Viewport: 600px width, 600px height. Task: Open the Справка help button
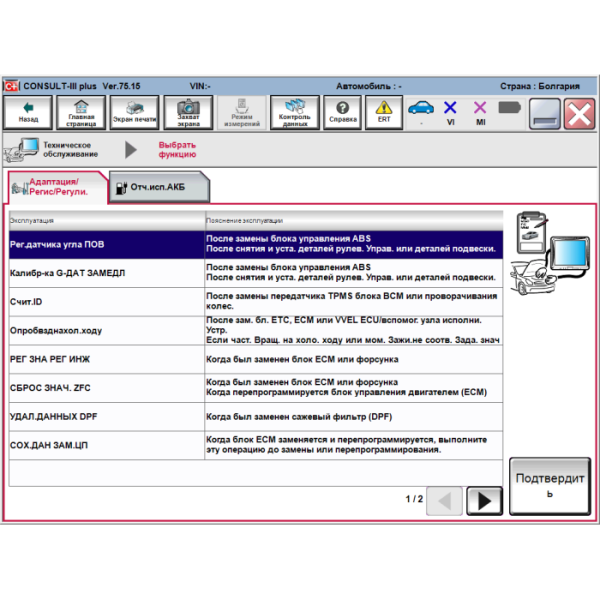pos(343,112)
